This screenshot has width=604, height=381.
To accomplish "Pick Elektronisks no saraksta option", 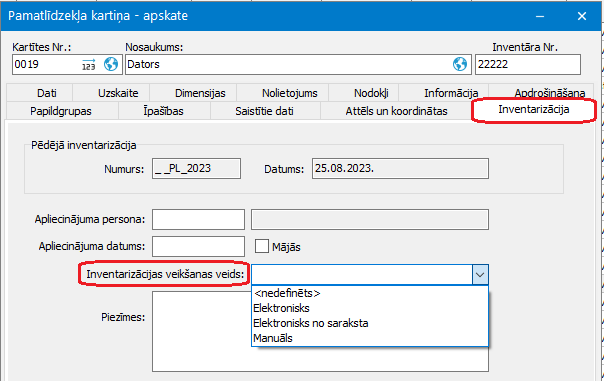I will (370, 323).
